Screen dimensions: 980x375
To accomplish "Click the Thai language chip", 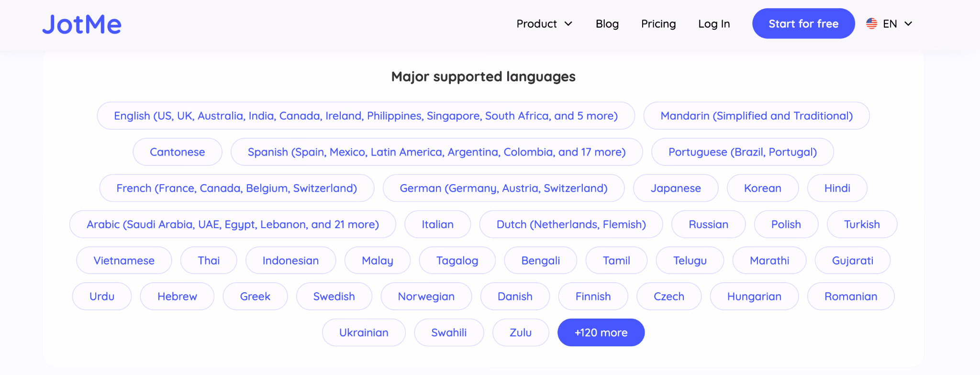I will tap(209, 260).
